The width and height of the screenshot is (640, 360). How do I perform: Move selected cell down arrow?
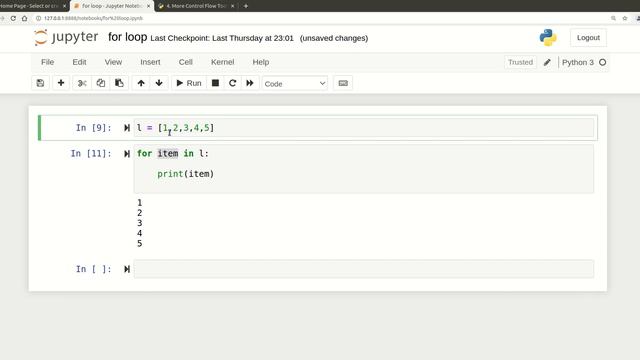[159, 83]
